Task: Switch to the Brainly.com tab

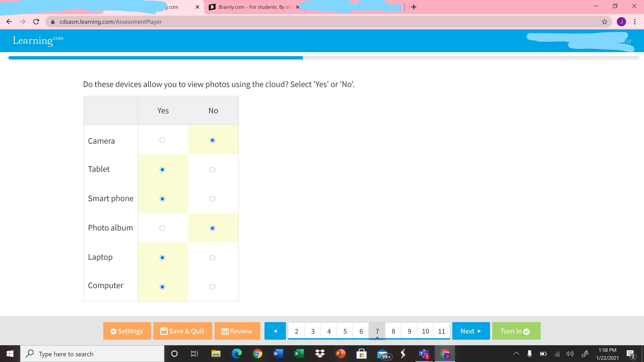Action: click(x=253, y=7)
